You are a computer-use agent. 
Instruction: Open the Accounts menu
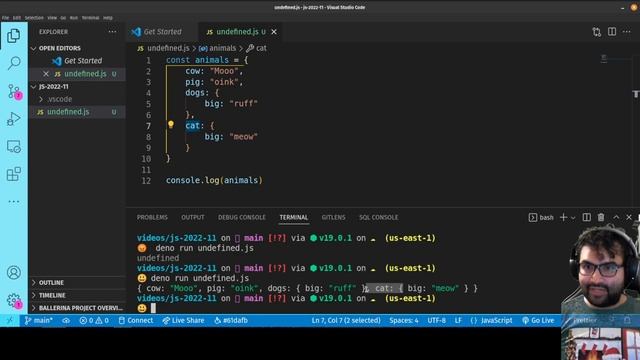click(x=13, y=273)
